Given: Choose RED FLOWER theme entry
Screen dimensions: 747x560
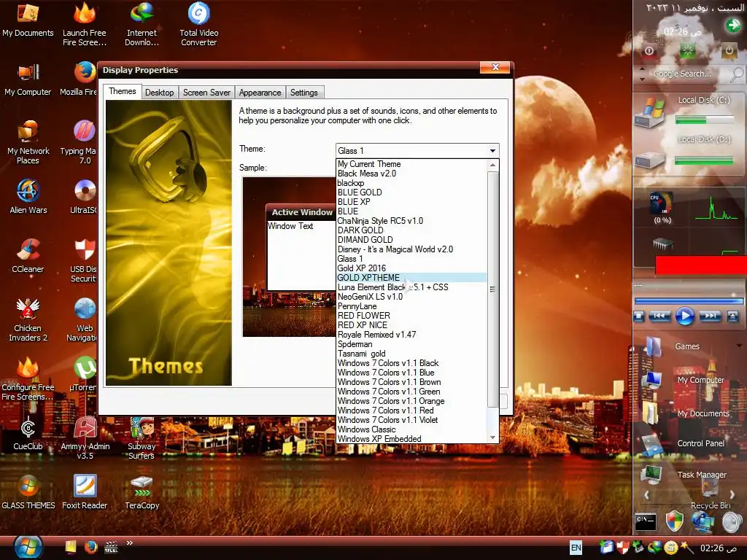Looking at the screenshot, I should click(411, 316).
